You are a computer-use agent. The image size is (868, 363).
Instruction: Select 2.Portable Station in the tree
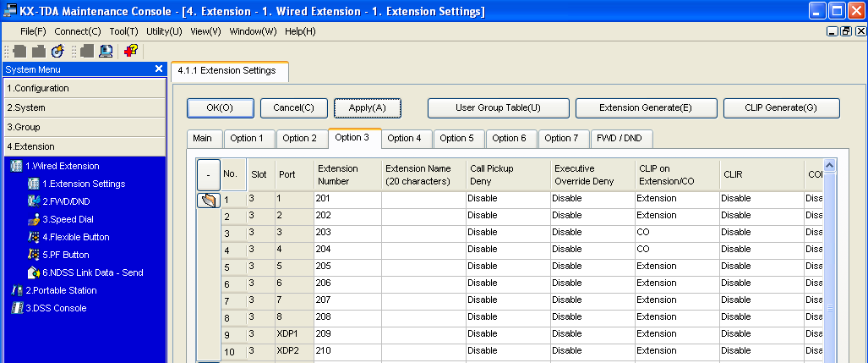[x=61, y=290]
